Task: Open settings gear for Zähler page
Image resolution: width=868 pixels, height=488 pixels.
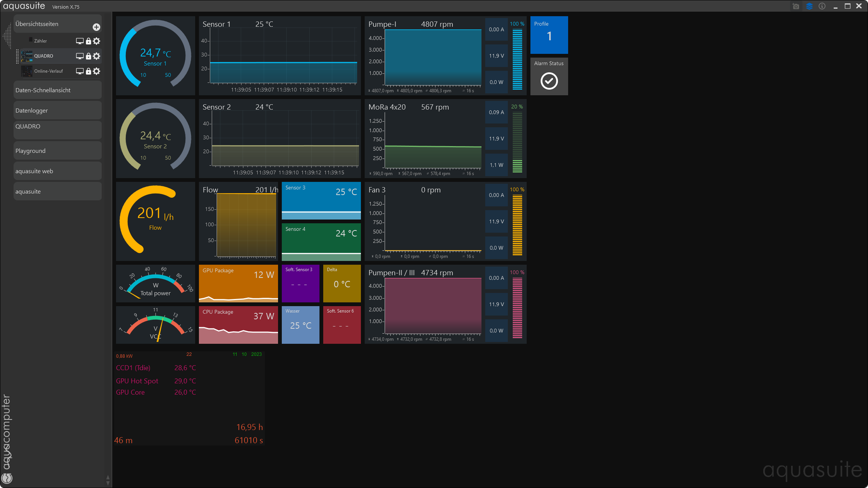Action: point(97,41)
